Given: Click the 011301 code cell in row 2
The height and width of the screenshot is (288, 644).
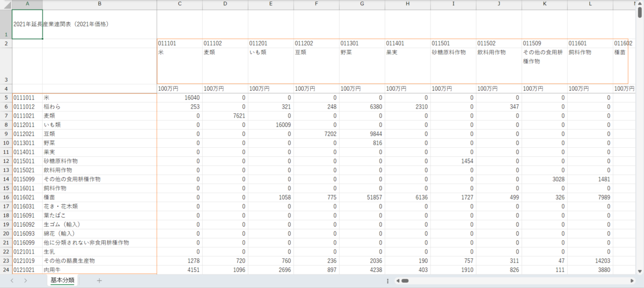Looking at the screenshot, I should (x=362, y=43).
